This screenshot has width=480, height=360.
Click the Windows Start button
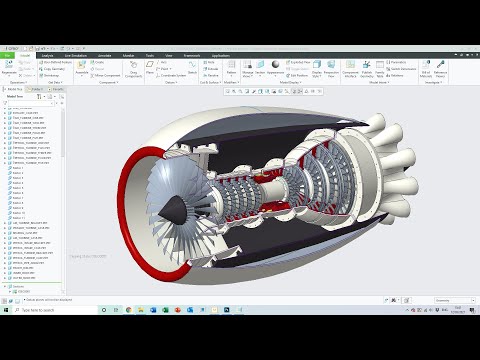(x=6, y=310)
